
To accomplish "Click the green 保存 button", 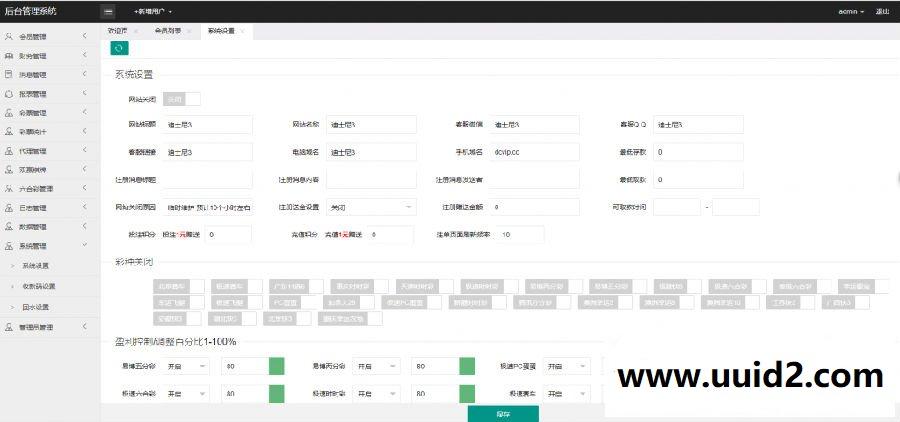I will tap(503, 414).
